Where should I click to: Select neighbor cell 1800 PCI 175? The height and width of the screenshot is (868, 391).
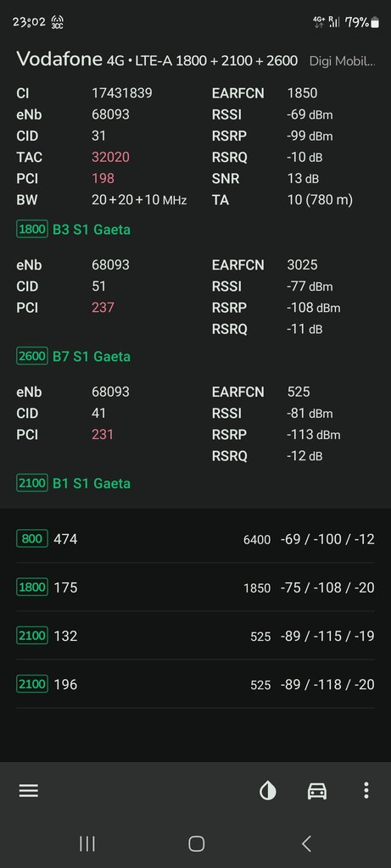(x=195, y=587)
